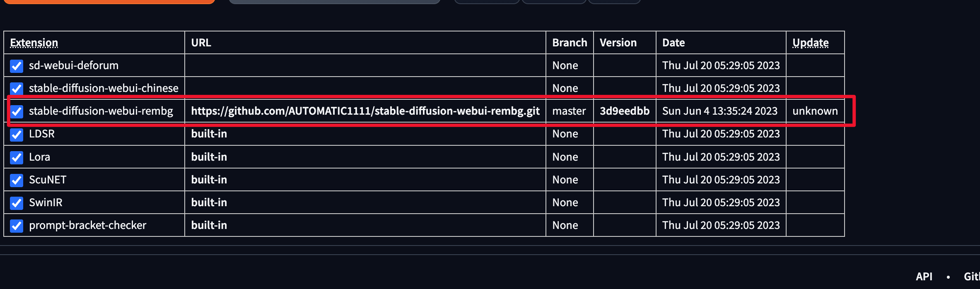Click the Branch column header
Screen dimensions: 980x289
[x=570, y=43]
